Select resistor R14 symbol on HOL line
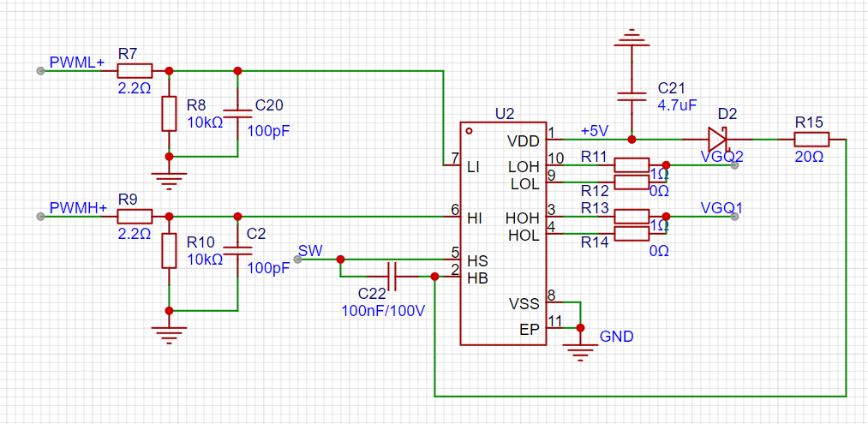Screen dimensions: 868x424 pos(632,234)
